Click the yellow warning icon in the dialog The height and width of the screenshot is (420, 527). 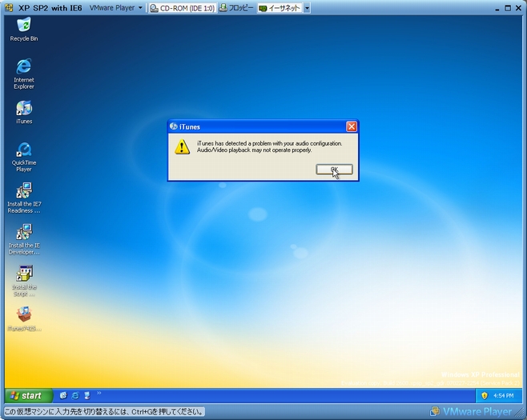click(x=182, y=146)
